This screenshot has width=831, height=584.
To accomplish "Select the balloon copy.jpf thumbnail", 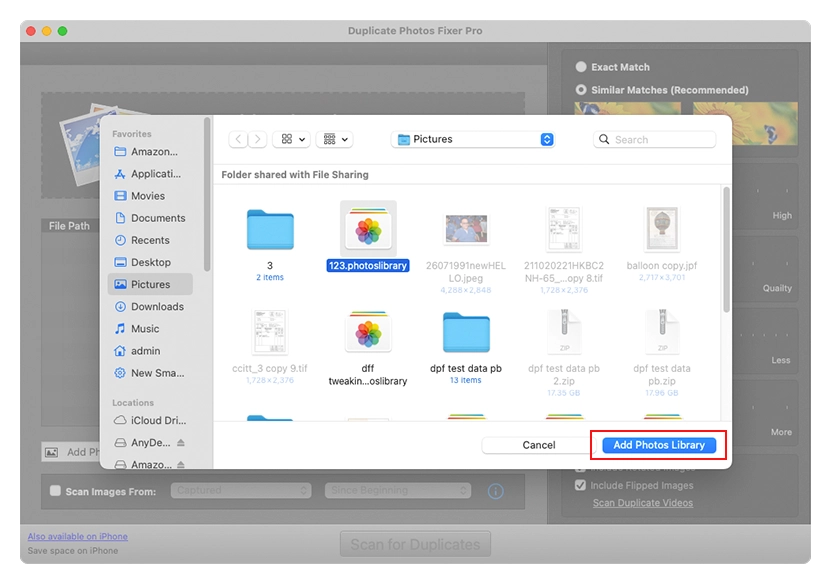I will point(662,229).
